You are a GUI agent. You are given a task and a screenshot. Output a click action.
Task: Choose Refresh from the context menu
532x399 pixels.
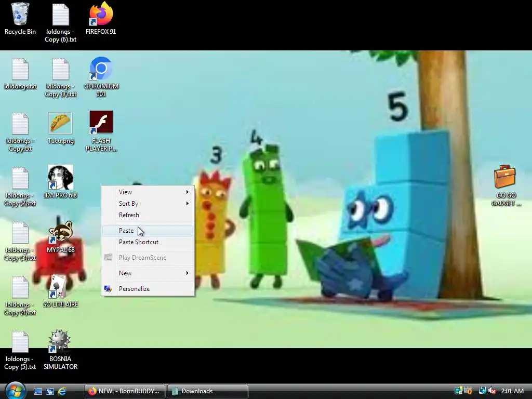pyautogui.click(x=148, y=215)
